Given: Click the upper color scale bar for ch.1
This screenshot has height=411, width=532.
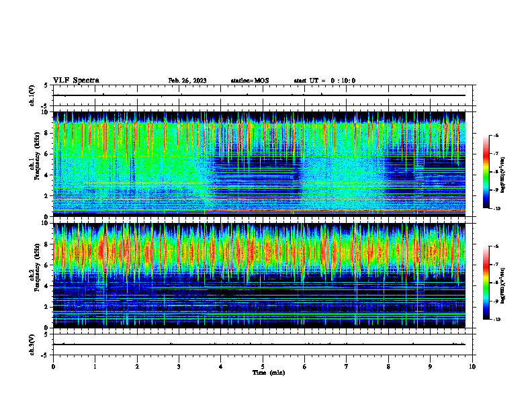Looking at the screenshot, I should coord(486,172).
